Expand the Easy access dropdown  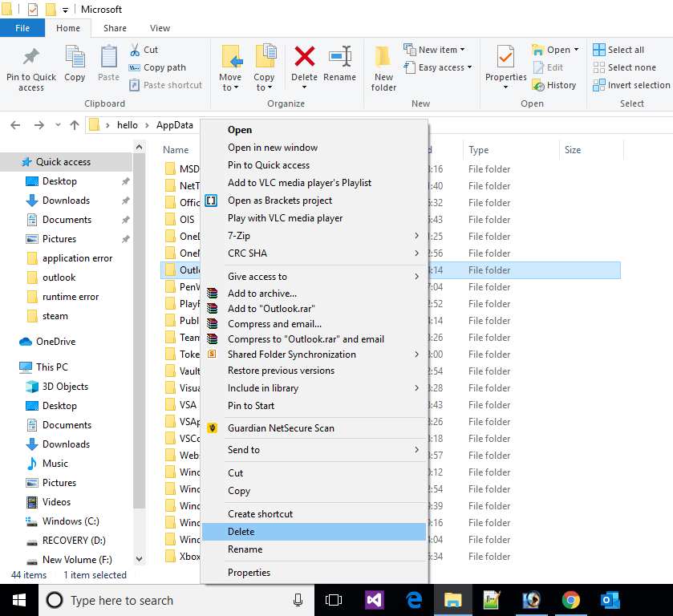click(469, 67)
